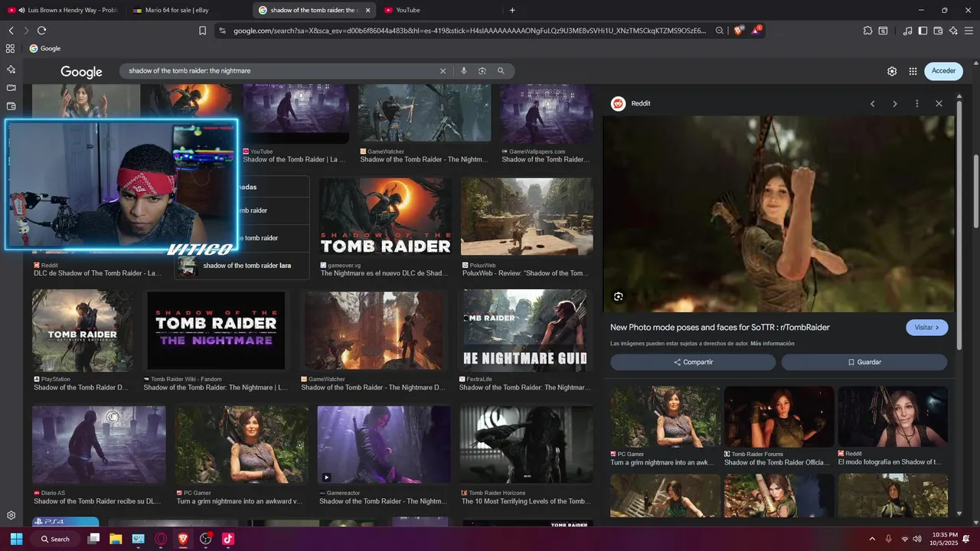Open site settings icon in address bar

click(x=222, y=31)
